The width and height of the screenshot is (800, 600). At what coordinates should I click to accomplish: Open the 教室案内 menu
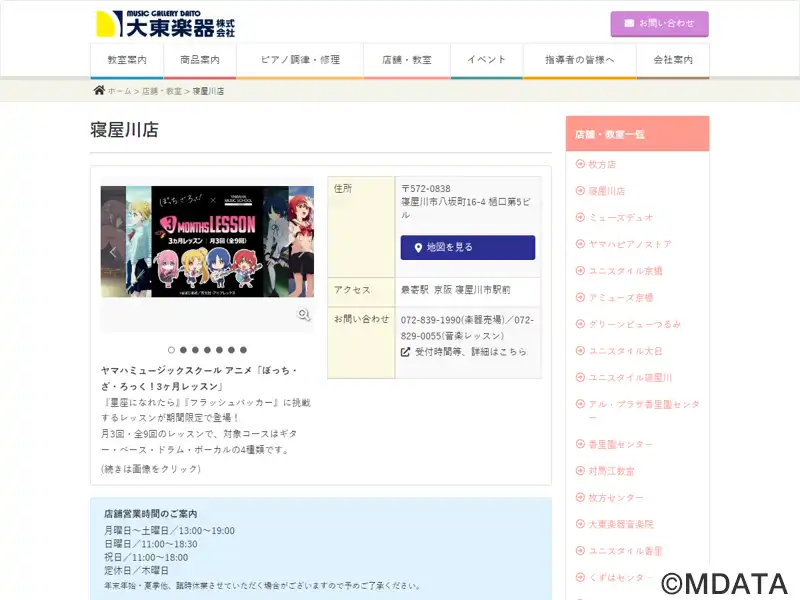[127, 60]
